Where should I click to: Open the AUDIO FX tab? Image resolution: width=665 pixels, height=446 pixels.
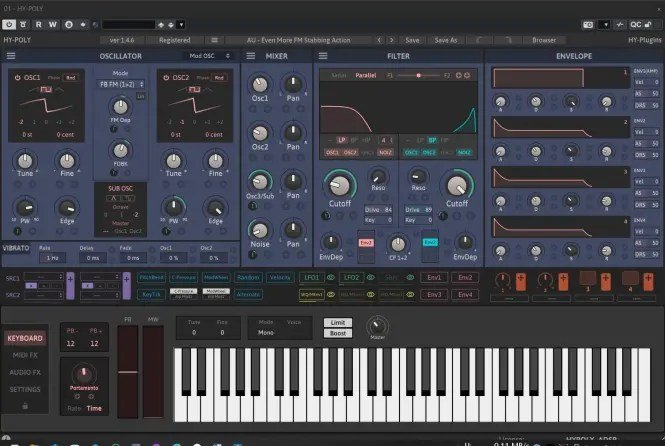[x=25, y=372]
